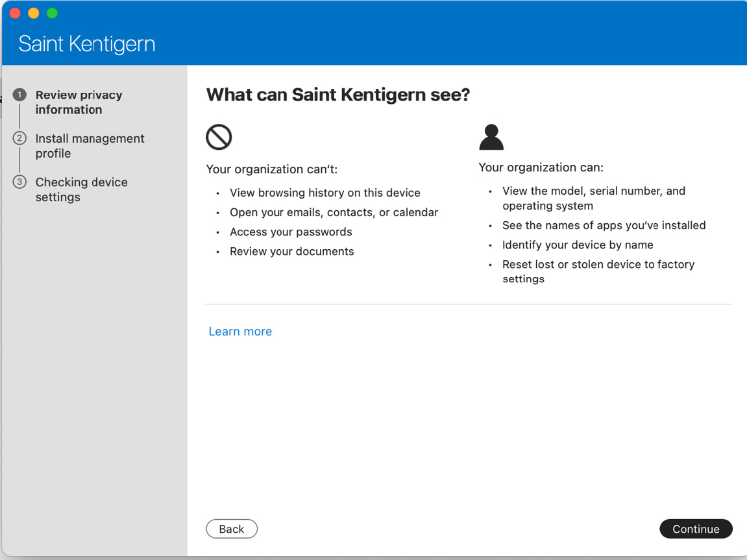Click 'Access your passwords' item
The width and height of the screenshot is (747, 560).
click(x=291, y=232)
